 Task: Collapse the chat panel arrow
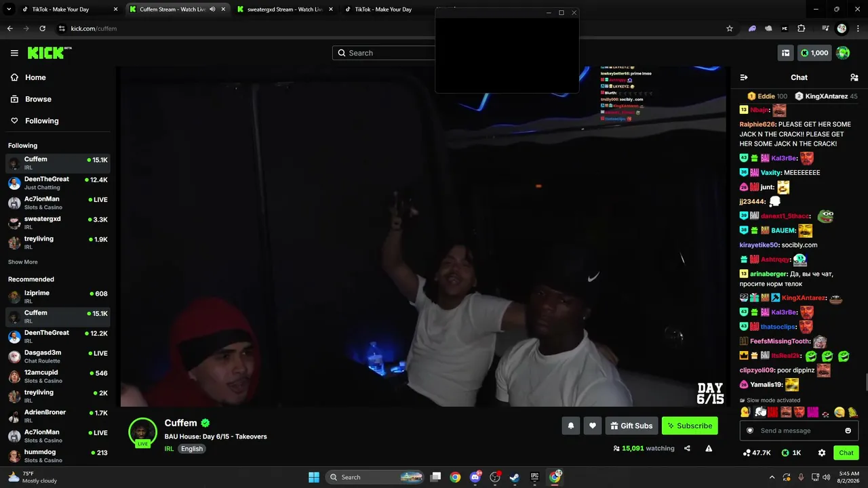744,77
